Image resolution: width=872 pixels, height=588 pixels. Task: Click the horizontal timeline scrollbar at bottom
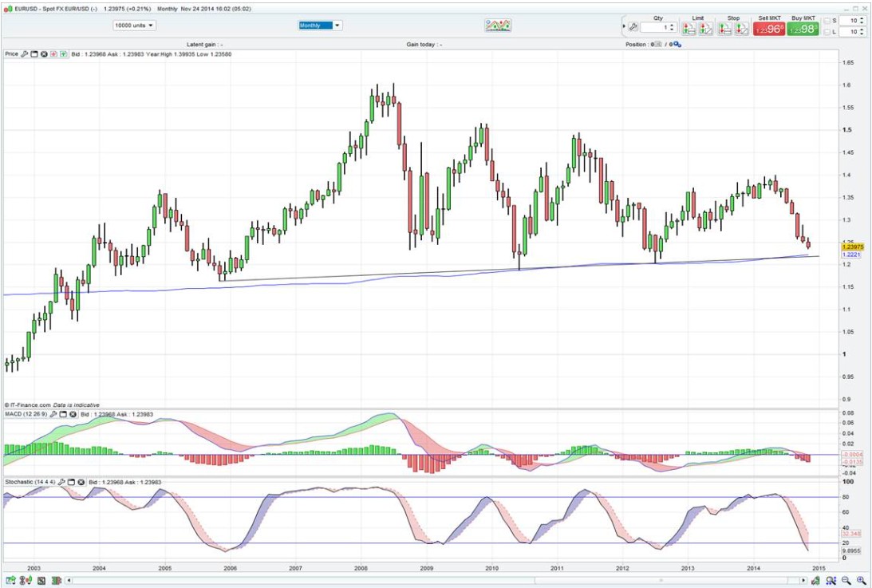(439, 580)
